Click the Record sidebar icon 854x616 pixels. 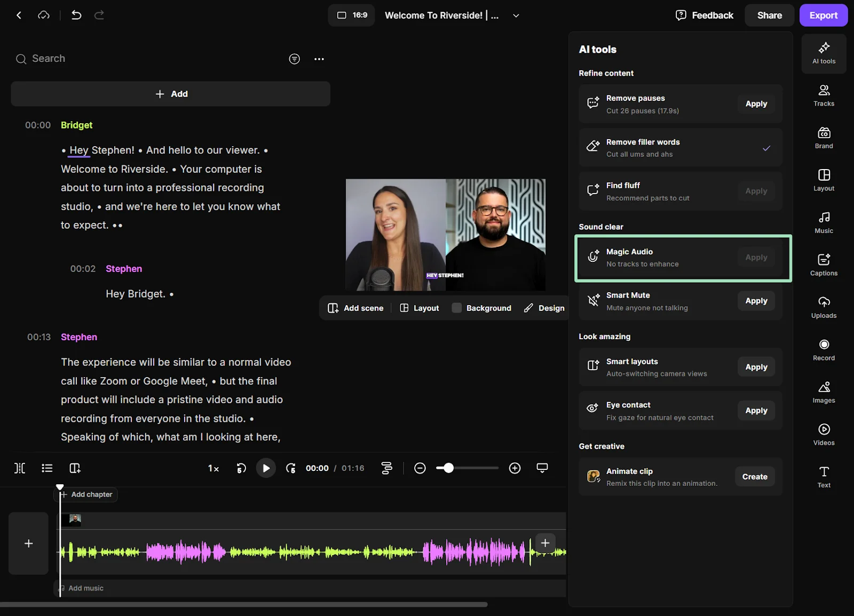coord(824,349)
